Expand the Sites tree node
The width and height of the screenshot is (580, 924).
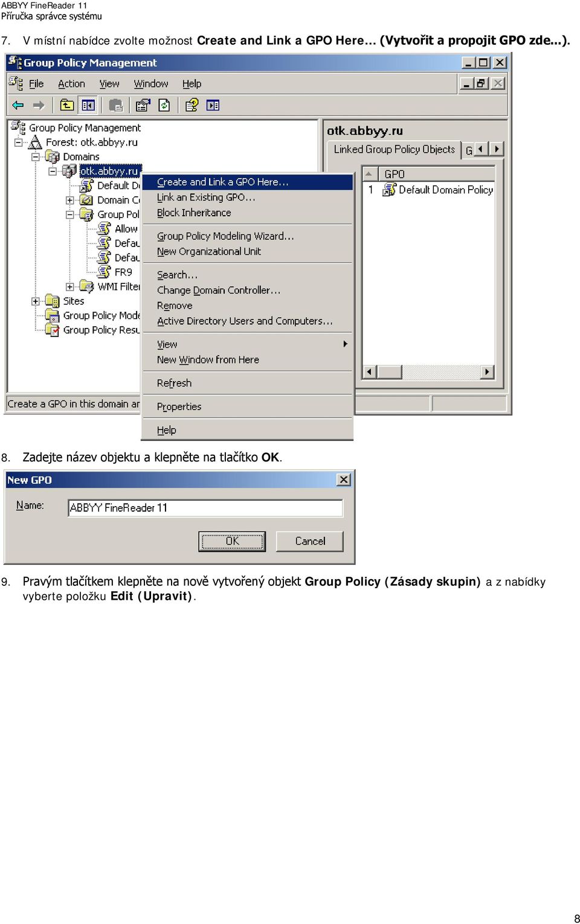(36, 301)
